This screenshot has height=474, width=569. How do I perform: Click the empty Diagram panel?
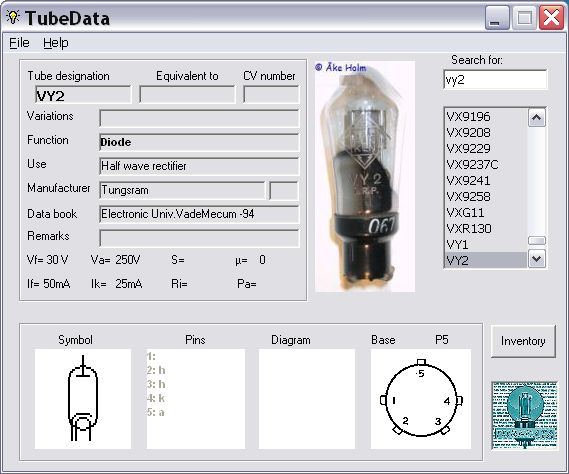(x=307, y=399)
